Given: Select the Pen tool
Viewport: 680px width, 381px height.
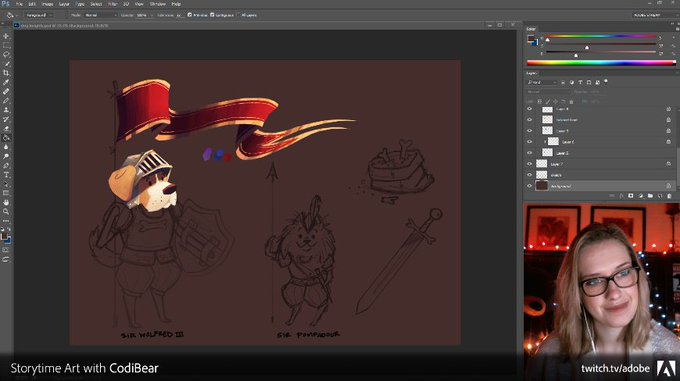Looking at the screenshot, I should [6, 166].
